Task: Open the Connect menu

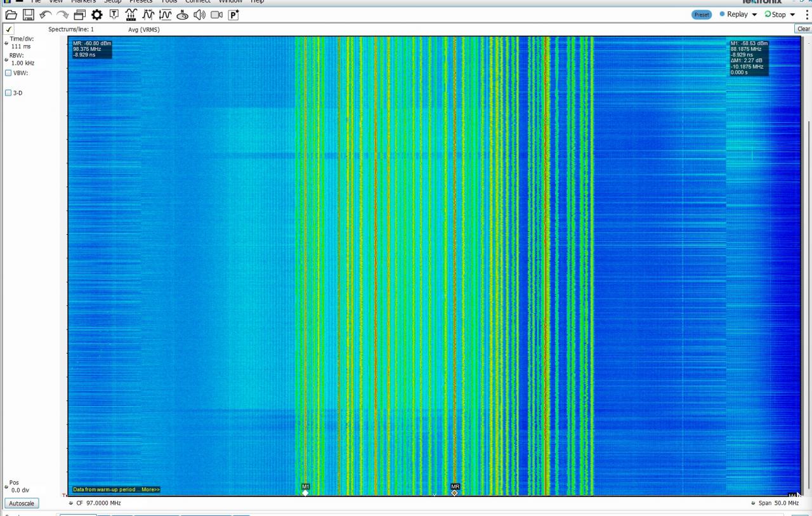Action: click(x=197, y=2)
